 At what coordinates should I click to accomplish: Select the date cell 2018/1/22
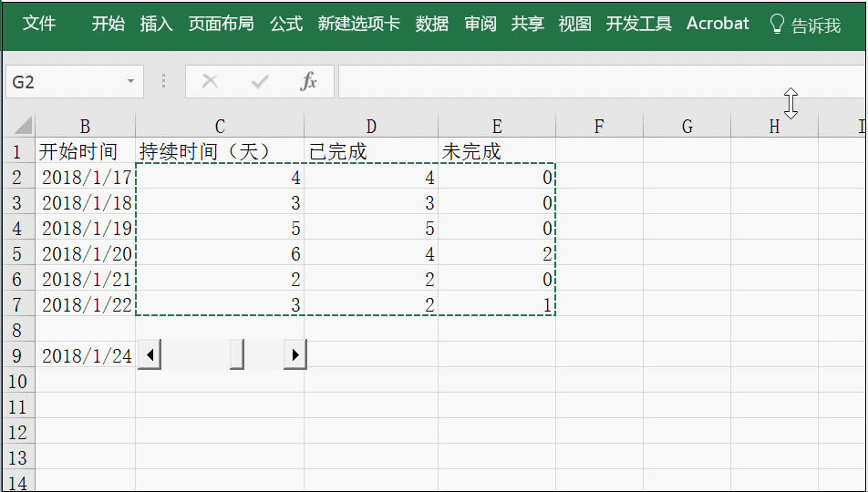(x=86, y=304)
